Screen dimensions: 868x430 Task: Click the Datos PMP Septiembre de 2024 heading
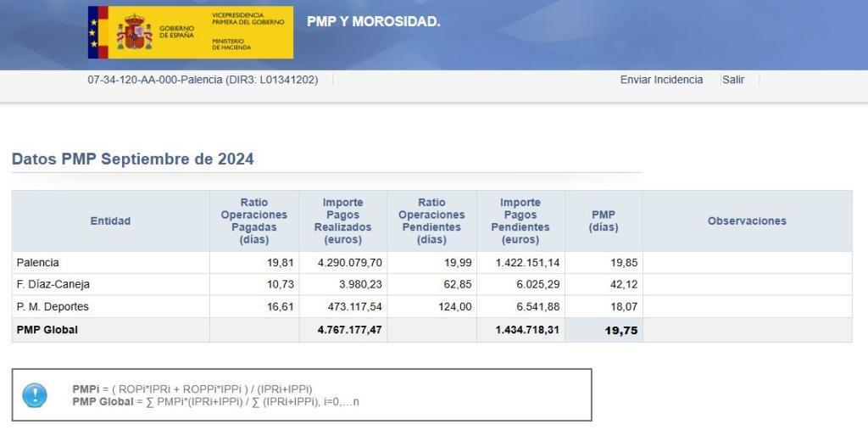pos(133,159)
